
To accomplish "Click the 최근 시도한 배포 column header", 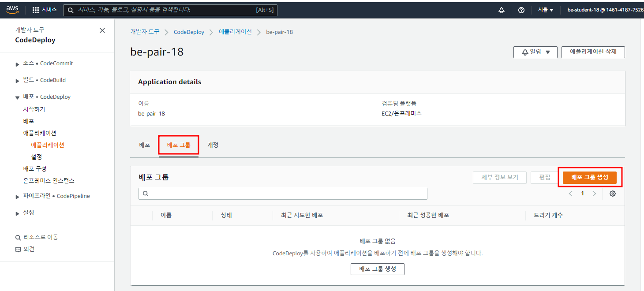I will pos(302,215).
